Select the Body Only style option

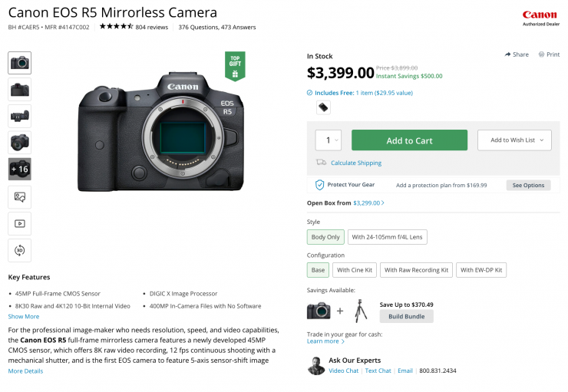tap(325, 237)
